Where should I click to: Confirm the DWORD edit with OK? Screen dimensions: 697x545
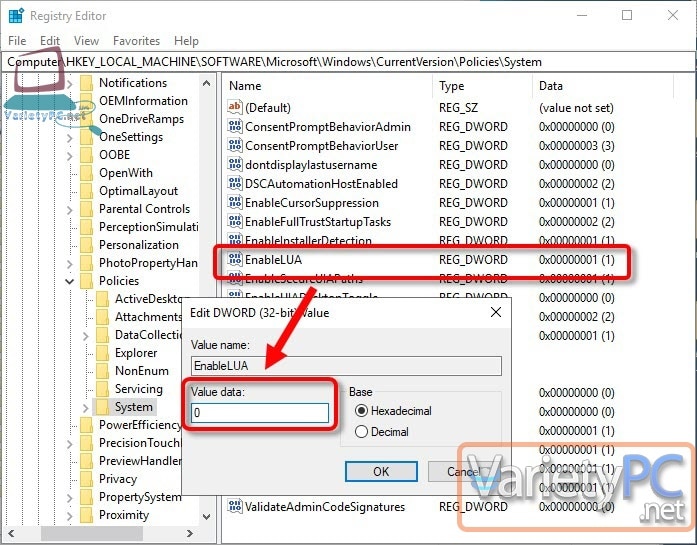pos(381,471)
